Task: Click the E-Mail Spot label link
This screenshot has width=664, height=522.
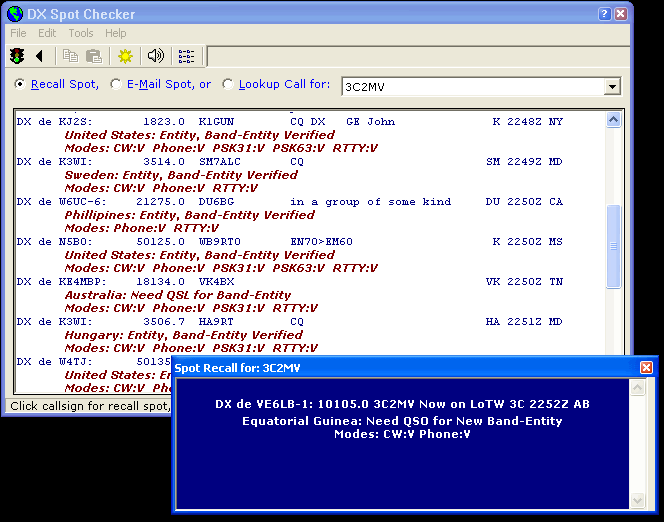Action: coord(169,84)
